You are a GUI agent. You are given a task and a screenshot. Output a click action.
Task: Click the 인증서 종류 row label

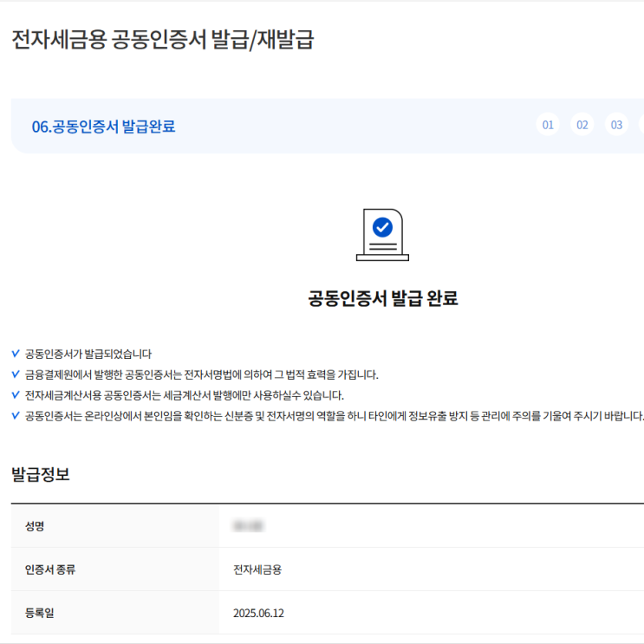[x=50, y=569]
